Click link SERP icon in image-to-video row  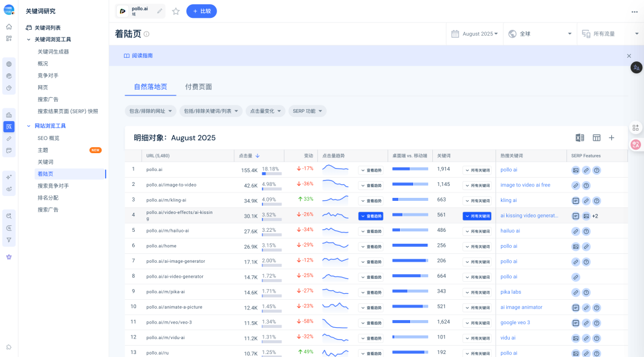click(576, 185)
